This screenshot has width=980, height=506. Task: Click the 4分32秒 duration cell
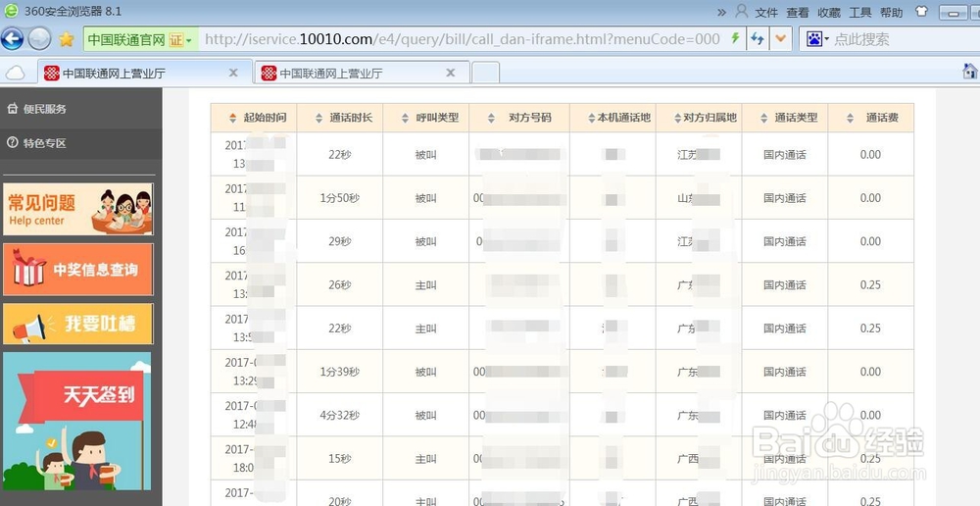(340, 416)
